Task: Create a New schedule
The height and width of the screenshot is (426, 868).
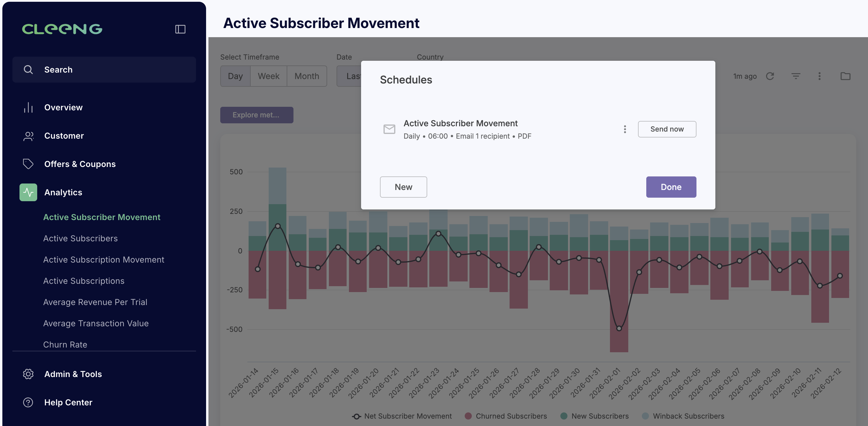Action: pos(403,187)
